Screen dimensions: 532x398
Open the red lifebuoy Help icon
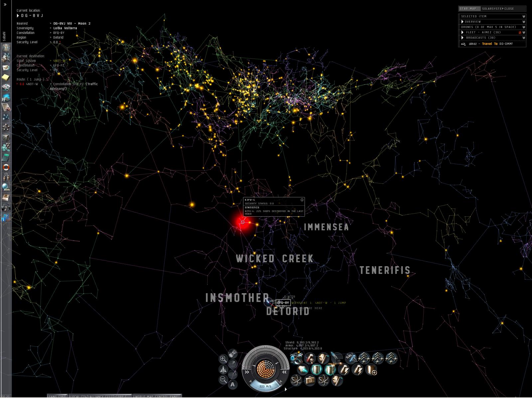[x=6, y=167]
